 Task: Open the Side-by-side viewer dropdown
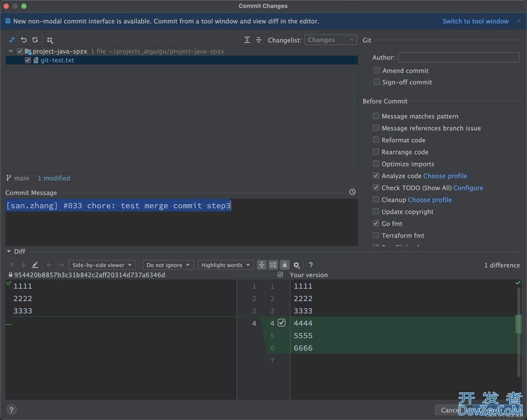pyautogui.click(x=102, y=265)
